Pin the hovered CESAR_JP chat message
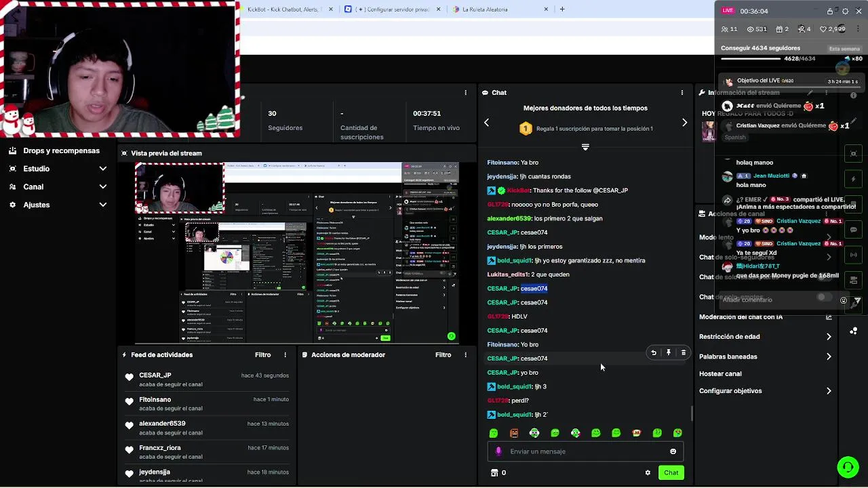 click(669, 352)
